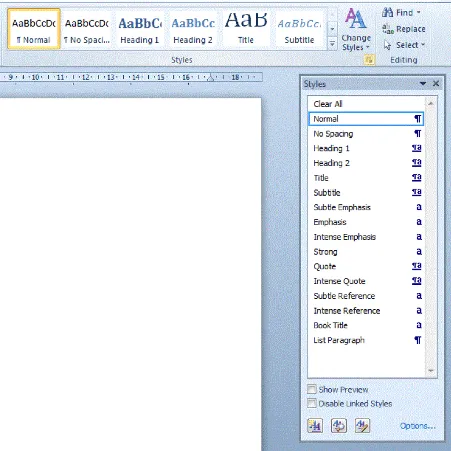Click linked style icon beside Subtitle
451x451 pixels.
coord(417,192)
